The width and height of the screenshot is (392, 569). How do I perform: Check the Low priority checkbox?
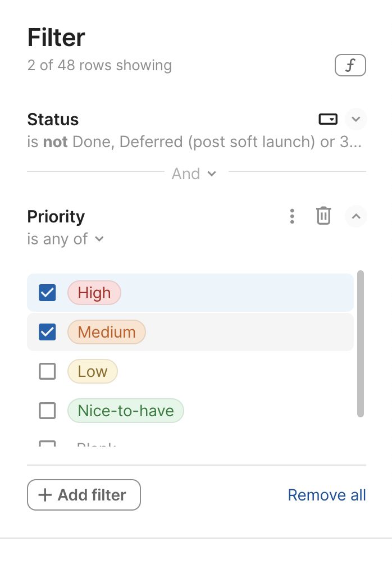pos(47,371)
